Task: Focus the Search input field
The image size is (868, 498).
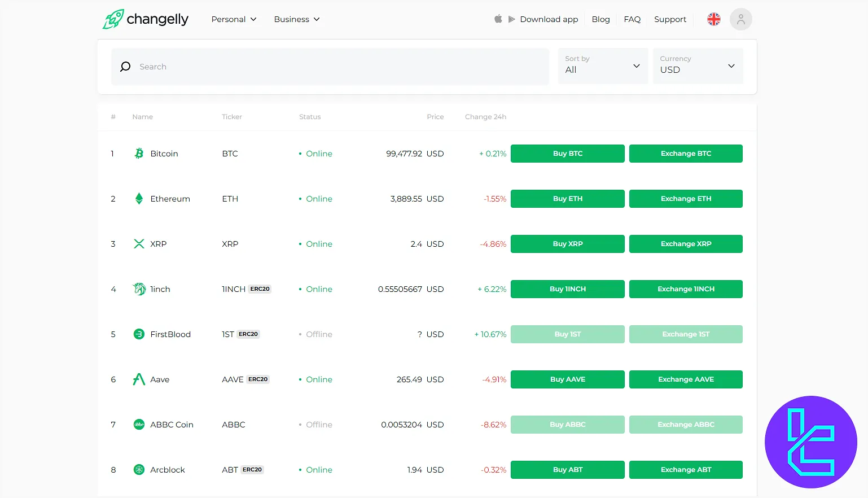Action: click(x=330, y=67)
